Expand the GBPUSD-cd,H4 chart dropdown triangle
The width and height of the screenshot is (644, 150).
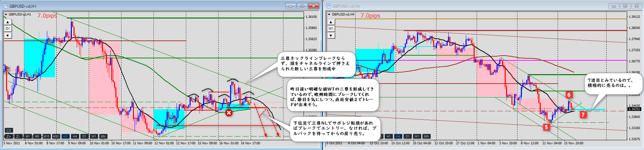pos(329,14)
